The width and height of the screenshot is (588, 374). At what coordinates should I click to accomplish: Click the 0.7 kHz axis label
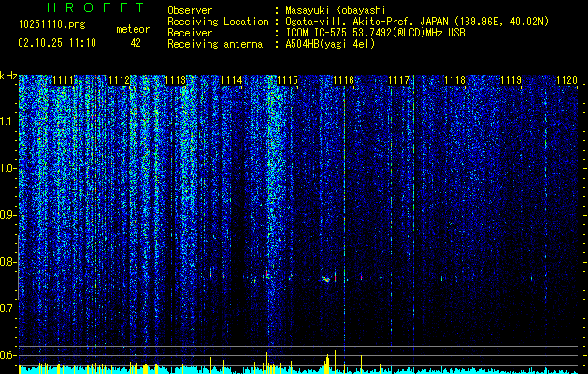click(8, 309)
